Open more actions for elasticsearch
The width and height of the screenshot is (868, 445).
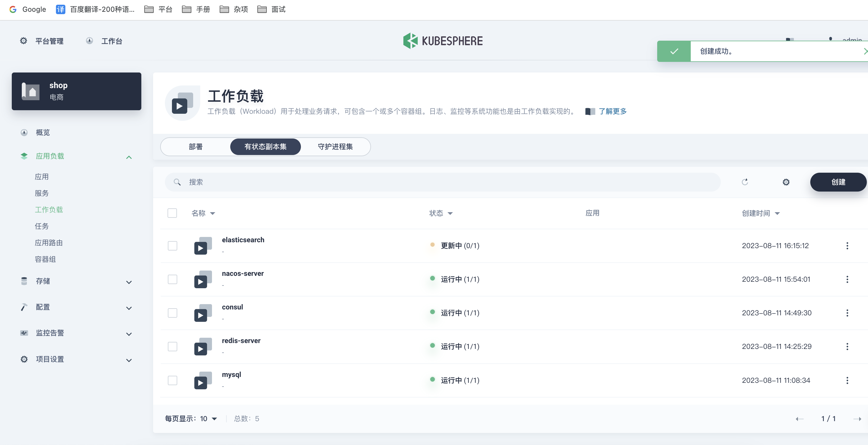point(847,245)
